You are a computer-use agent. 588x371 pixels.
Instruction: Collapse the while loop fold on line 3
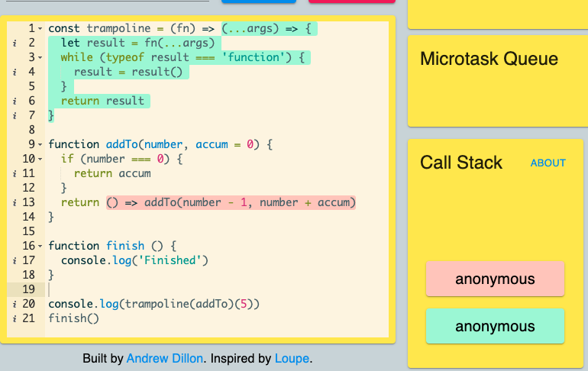point(40,58)
